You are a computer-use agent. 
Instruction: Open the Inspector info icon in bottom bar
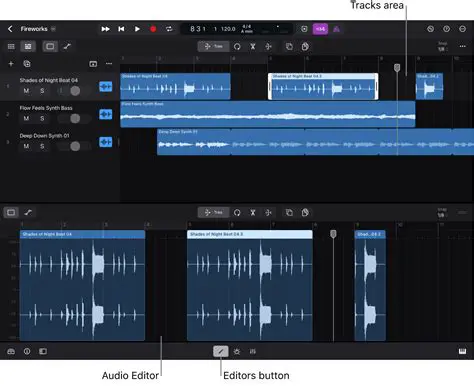(27, 351)
